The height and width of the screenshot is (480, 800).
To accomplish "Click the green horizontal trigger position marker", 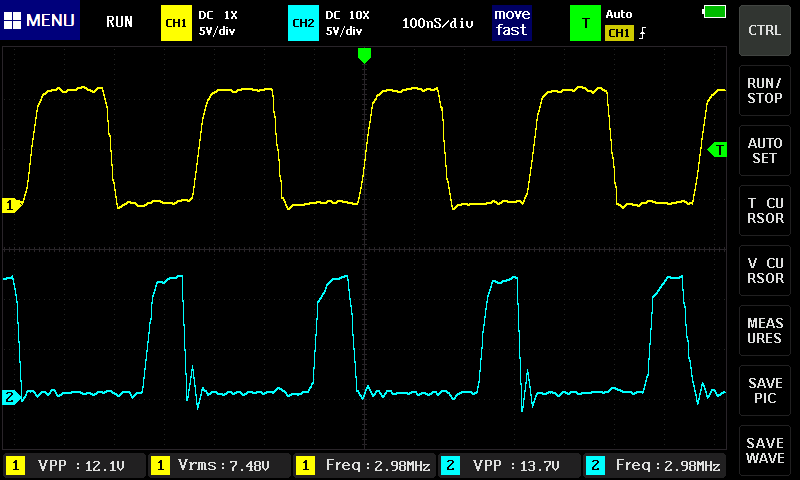I will point(364,56).
